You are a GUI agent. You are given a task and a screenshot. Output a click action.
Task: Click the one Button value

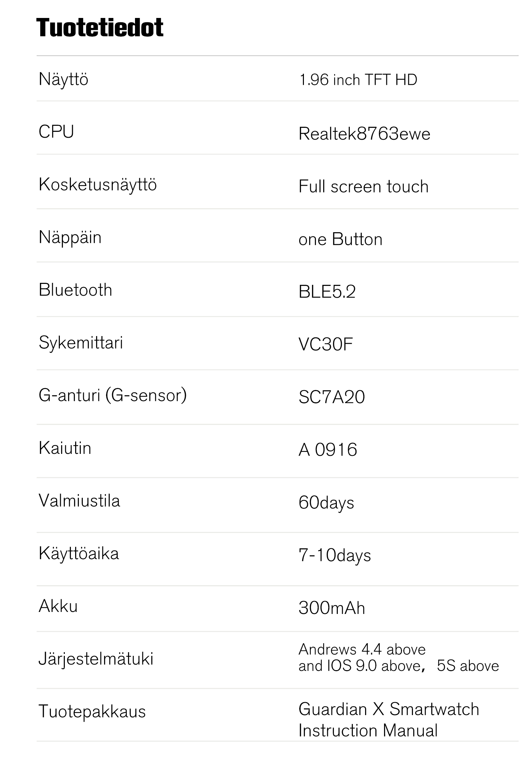click(340, 239)
